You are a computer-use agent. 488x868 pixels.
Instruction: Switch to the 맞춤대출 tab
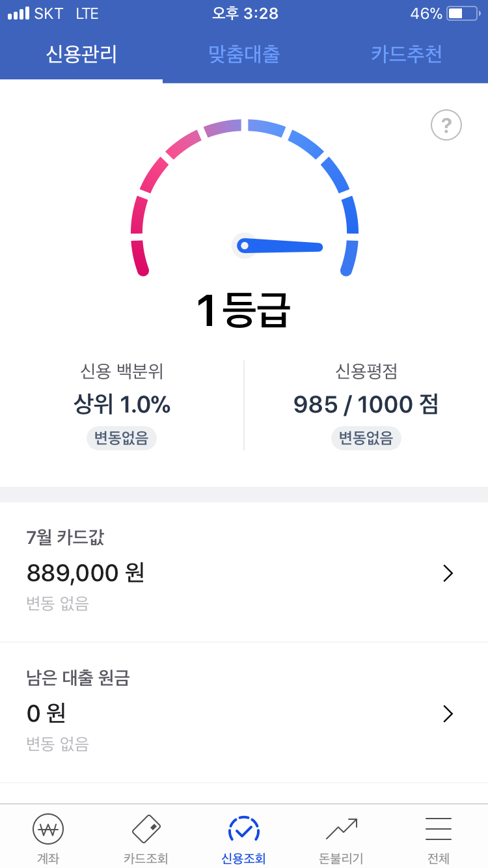pyautogui.click(x=244, y=54)
